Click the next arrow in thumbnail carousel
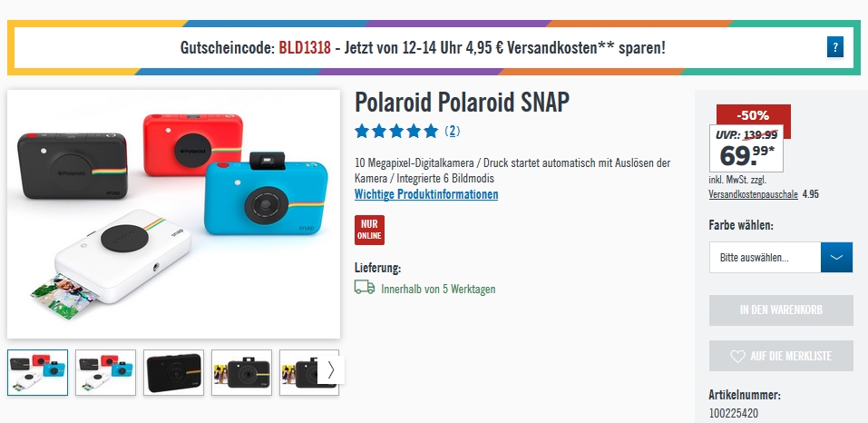868x423 pixels. pyautogui.click(x=330, y=369)
